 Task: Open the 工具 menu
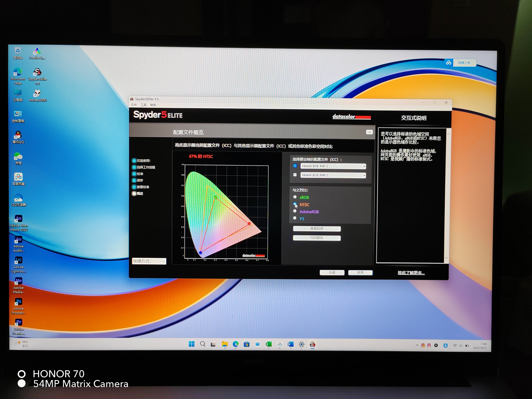pos(143,105)
